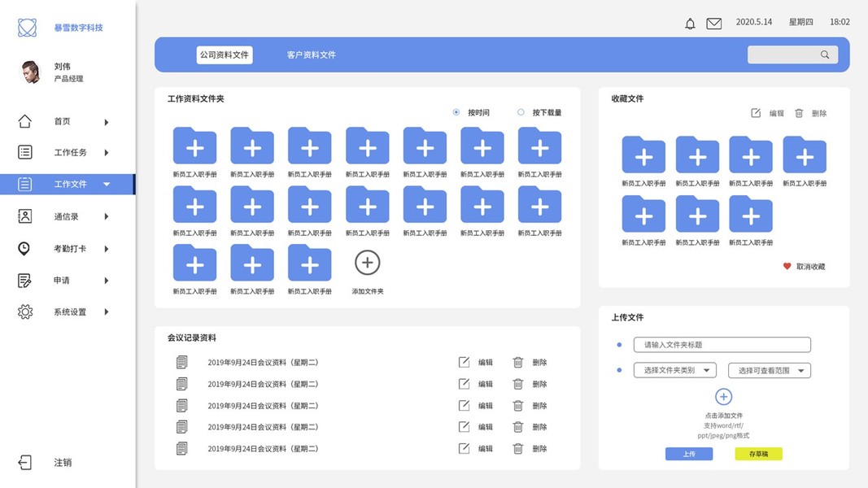This screenshot has height=488, width=868.
Task: Expand the 考勤打卡 menu arrow
Action: [107, 249]
